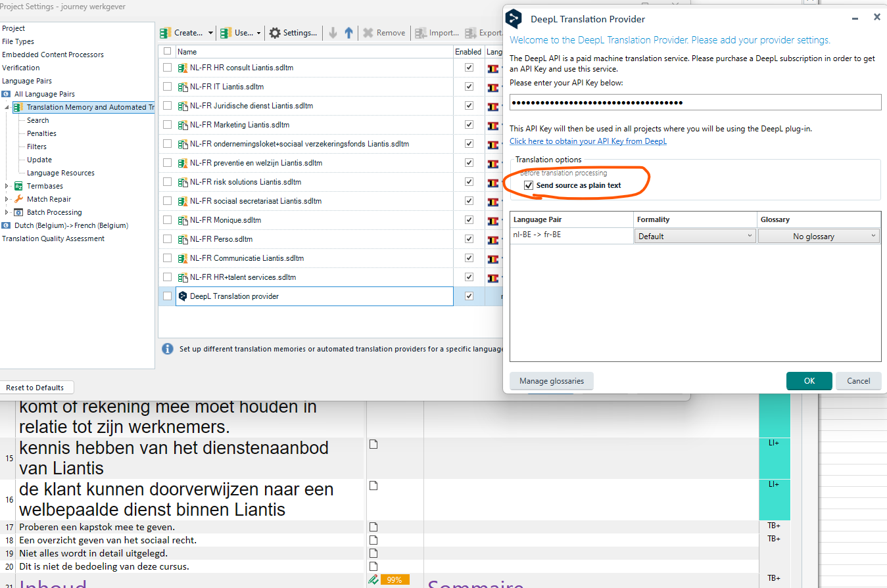Click the pencil status icon on segment 21
The height and width of the screenshot is (588, 887).
(373, 579)
